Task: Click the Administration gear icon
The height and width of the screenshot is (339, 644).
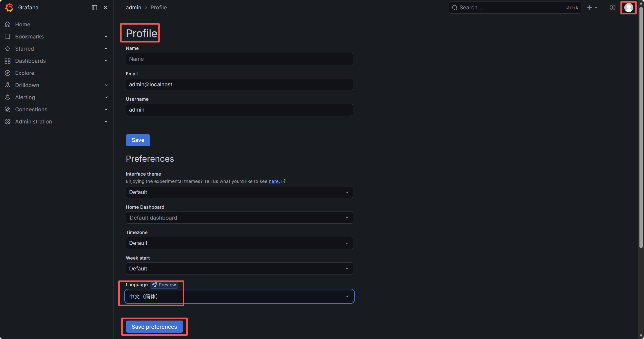Action: click(8, 122)
